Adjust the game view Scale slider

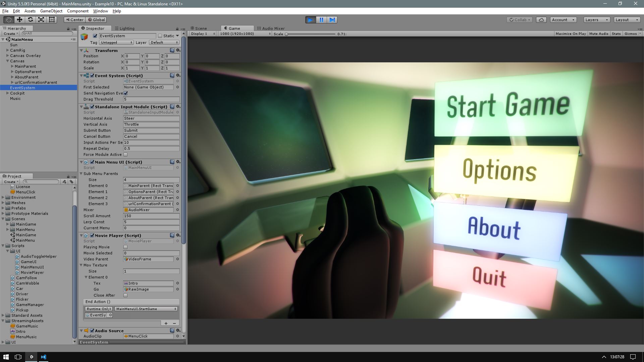(x=287, y=34)
